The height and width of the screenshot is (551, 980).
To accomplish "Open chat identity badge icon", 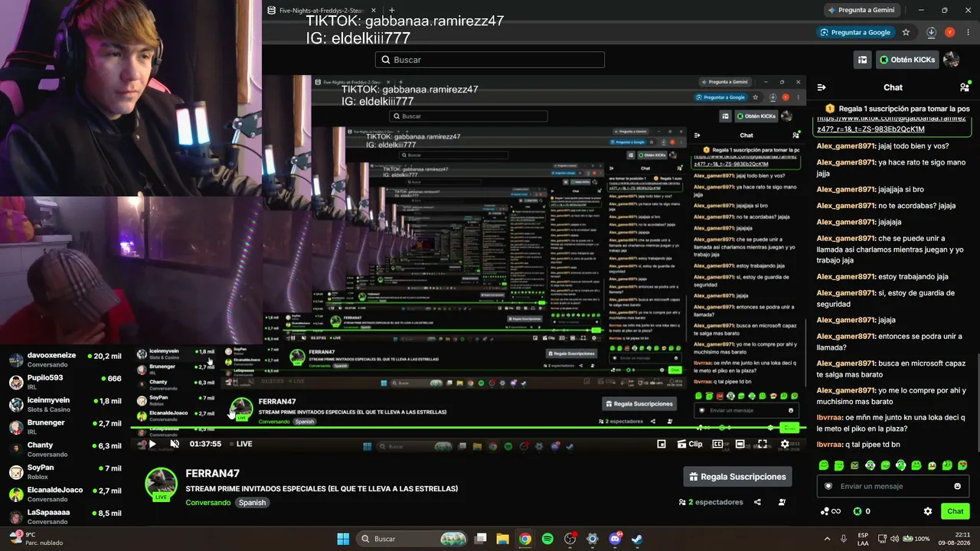I will (828, 486).
